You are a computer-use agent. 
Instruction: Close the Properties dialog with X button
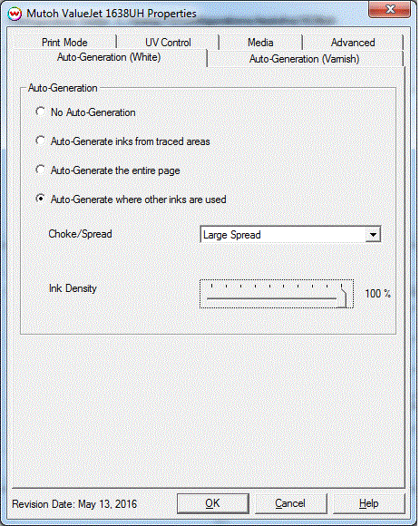389,9
